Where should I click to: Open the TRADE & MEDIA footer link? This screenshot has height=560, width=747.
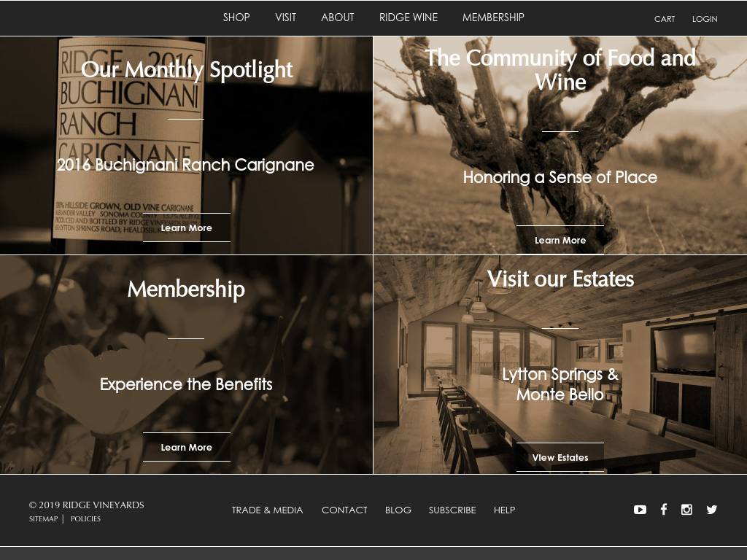267,510
